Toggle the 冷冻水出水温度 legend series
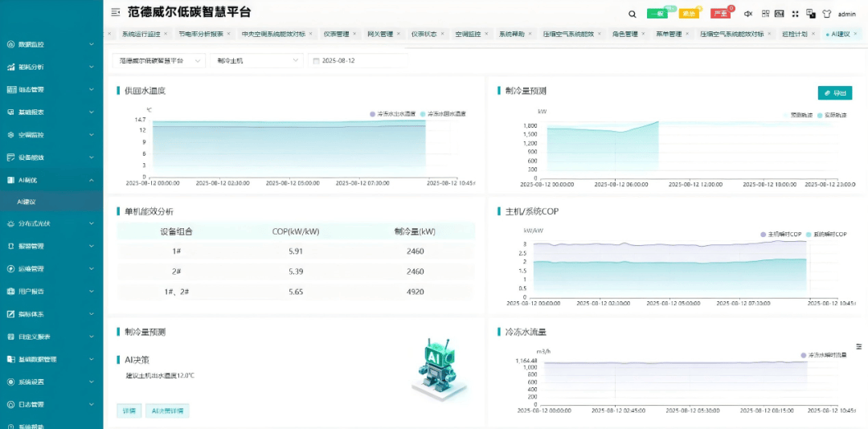868x429 pixels. click(x=392, y=113)
